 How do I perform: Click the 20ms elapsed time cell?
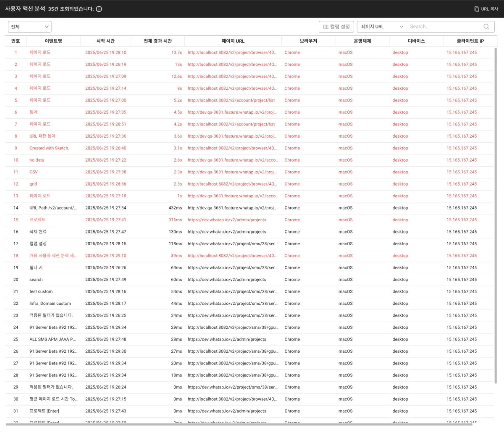pos(176,364)
